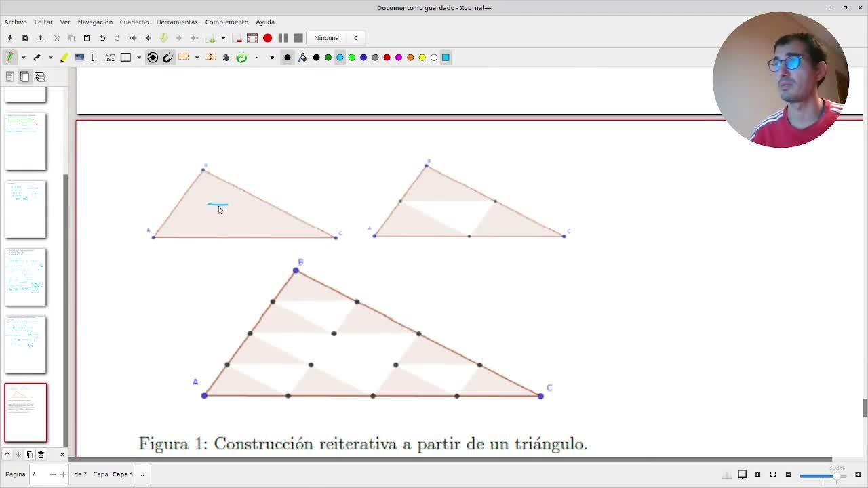868x488 pixels.
Task: Open the Complemento menu
Action: (x=226, y=22)
